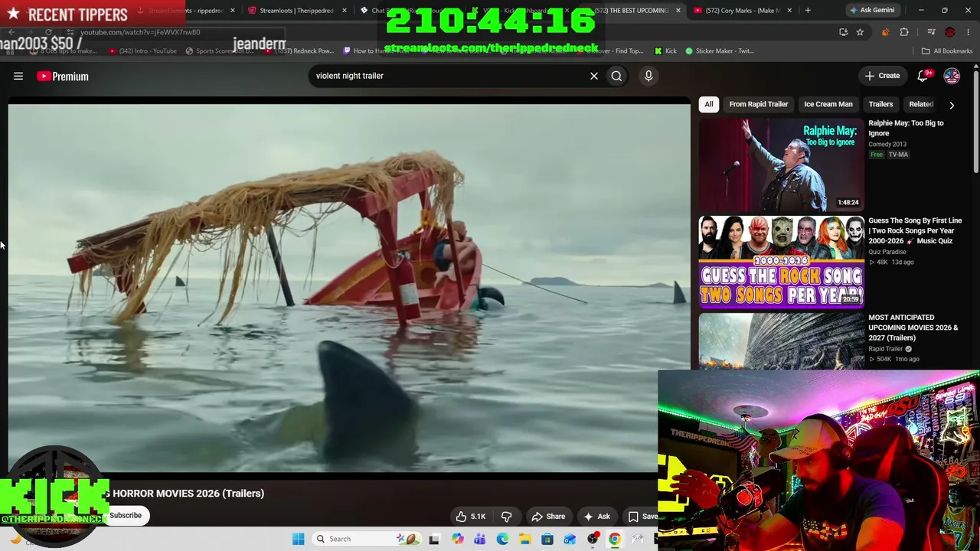Show more filter chips with the arrow
The width and height of the screenshot is (980, 551).
pyautogui.click(x=952, y=105)
